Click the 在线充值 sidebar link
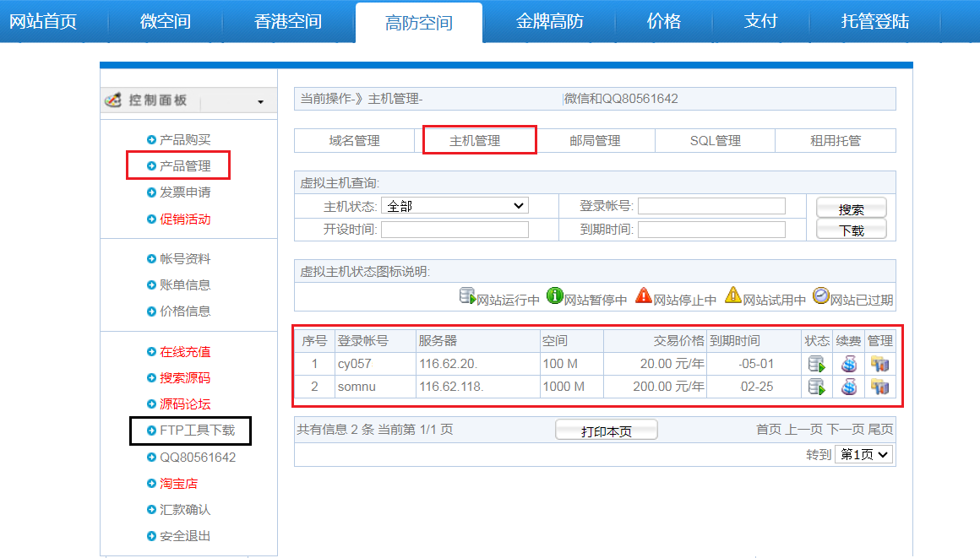980x558 pixels. pyautogui.click(x=185, y=352)
